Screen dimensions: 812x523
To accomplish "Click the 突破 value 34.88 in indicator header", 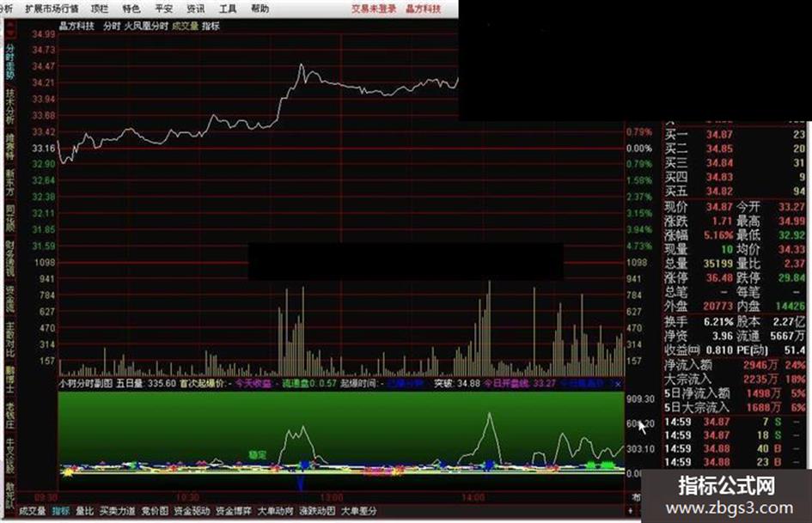I will coord(468,384).
